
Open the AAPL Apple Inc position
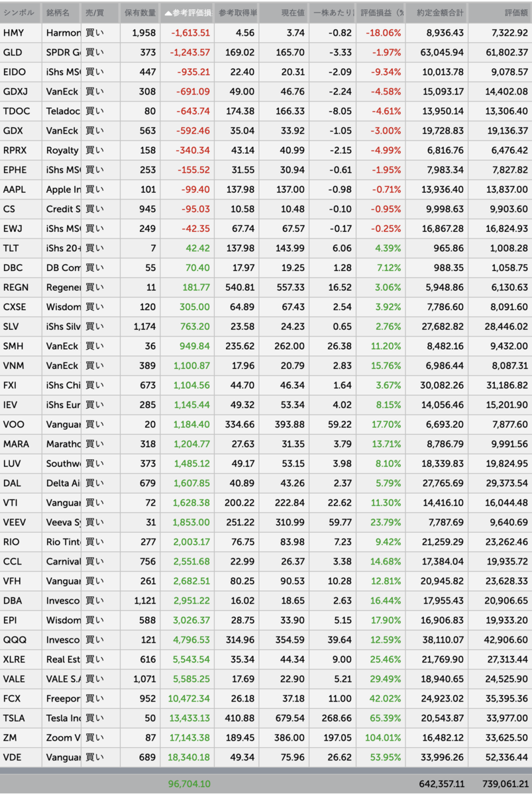pyautogui.click(x=20, y=189)
